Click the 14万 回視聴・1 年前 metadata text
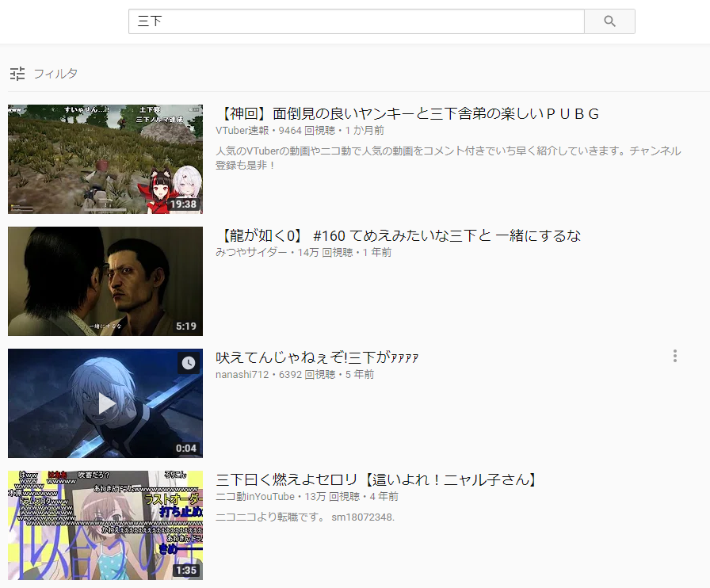 click(x=345, y=252)
